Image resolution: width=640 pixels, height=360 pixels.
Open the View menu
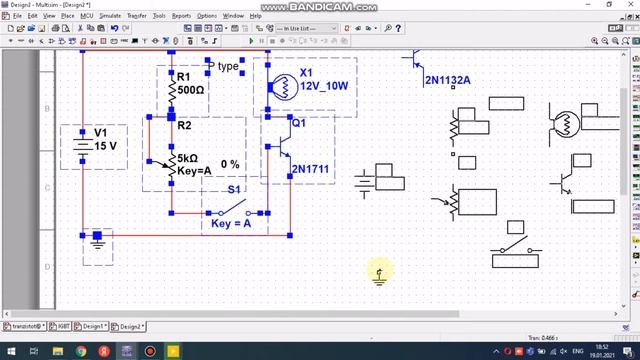[49, 16]
